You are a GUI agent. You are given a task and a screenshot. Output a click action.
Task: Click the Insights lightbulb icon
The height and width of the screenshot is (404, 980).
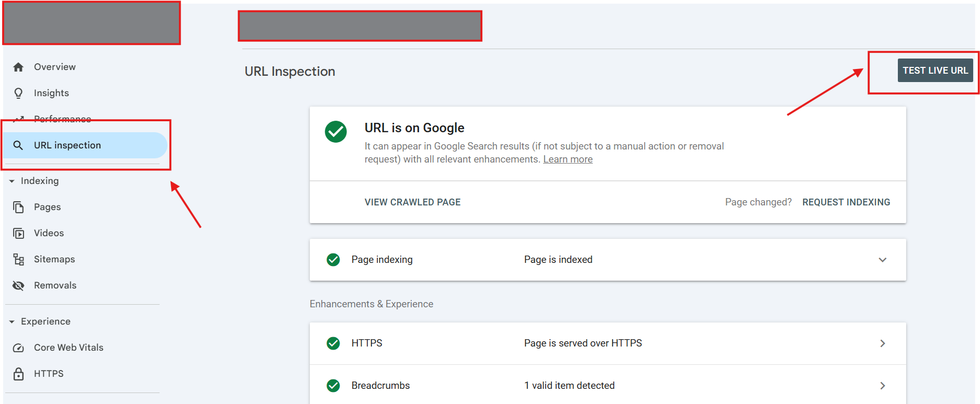click(19, 93)
